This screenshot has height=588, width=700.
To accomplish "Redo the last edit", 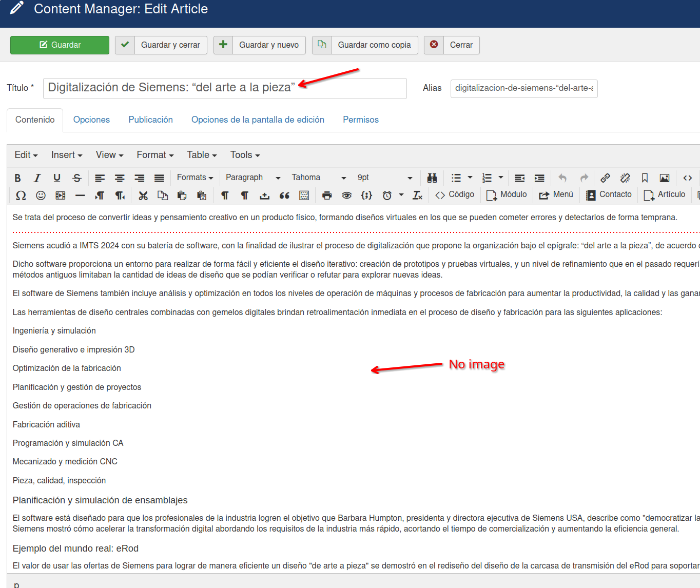I will click(584, 178).
